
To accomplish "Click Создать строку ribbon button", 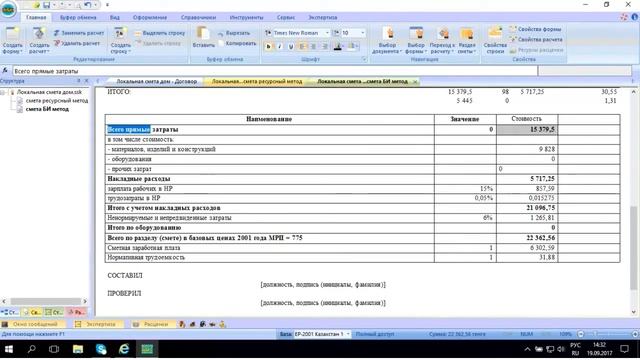I will (120, 40).
